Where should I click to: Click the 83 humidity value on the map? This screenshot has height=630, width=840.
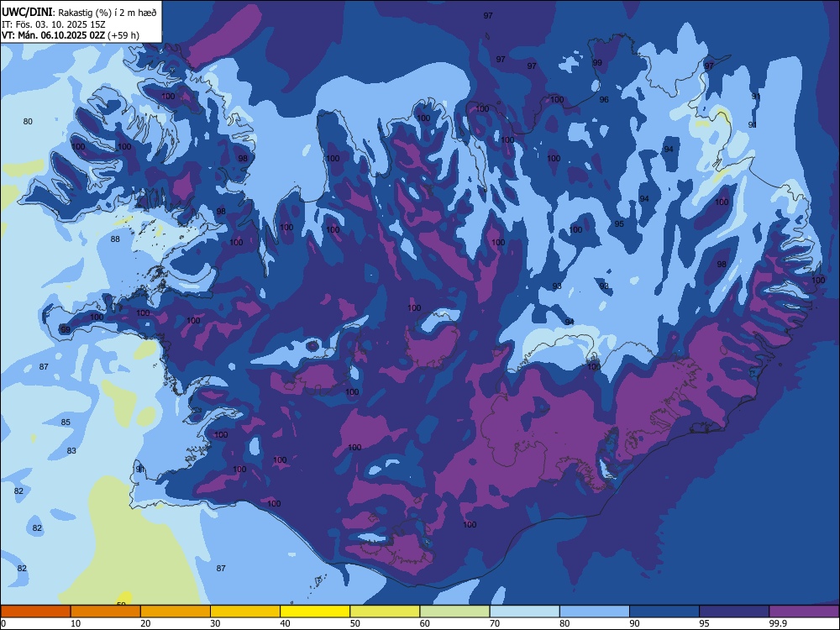(x=71, y=451)
